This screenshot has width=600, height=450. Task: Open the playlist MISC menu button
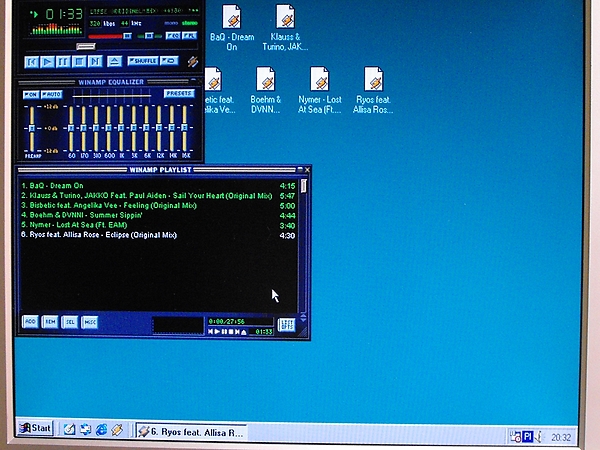tap(90, 322)
